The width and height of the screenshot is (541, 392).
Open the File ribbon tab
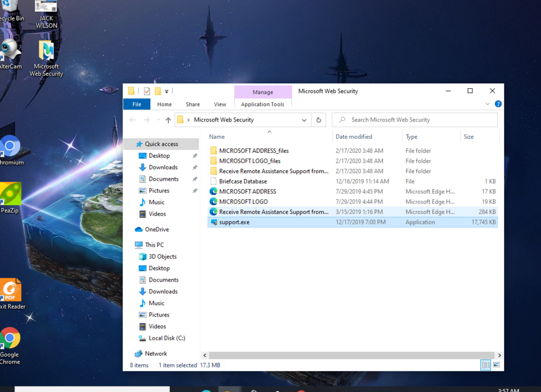tap(137, 104)
